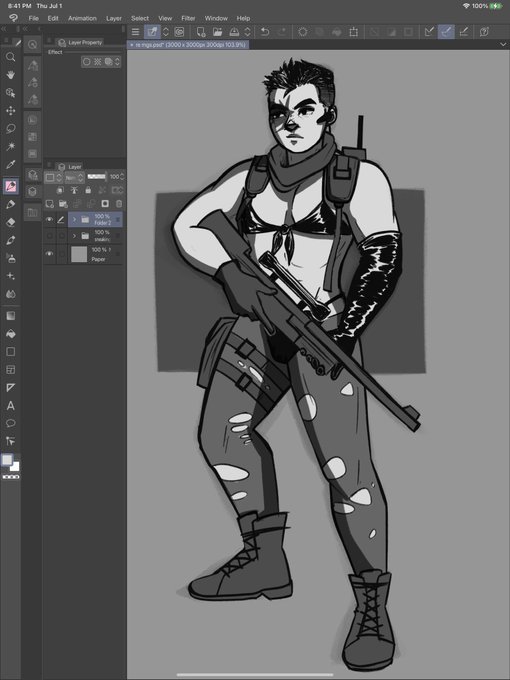Select the Blend tool droplets icon
510x680 pixels.
tap(10, 294)
